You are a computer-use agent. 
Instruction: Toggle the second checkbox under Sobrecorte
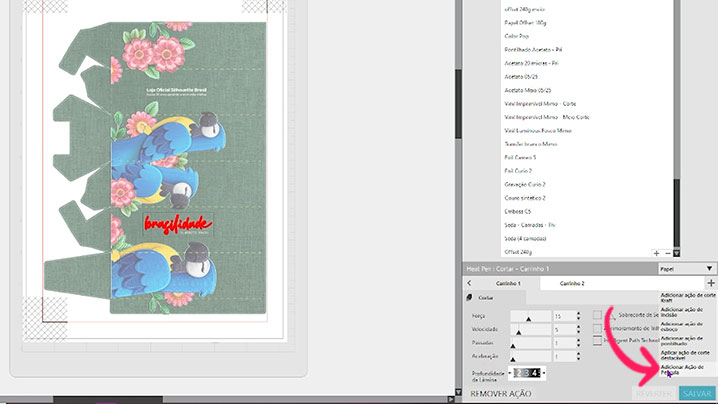tap(597, 329)
